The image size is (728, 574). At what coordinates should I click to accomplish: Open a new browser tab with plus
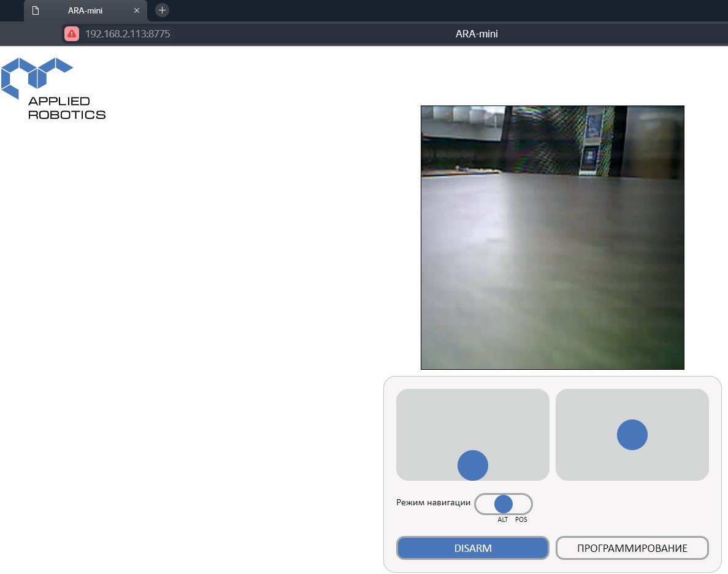tap(162, 10)
